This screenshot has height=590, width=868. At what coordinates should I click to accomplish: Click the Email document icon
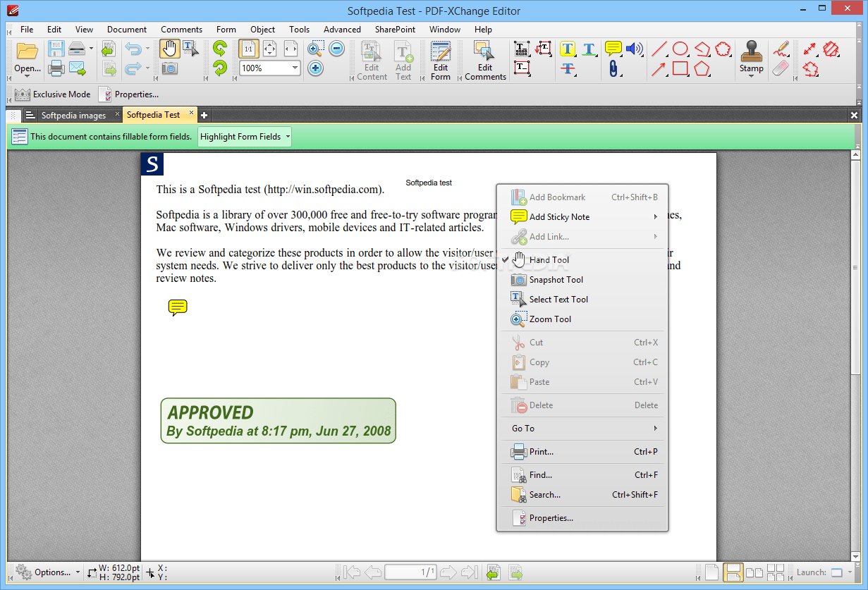(x=77, y=68)
